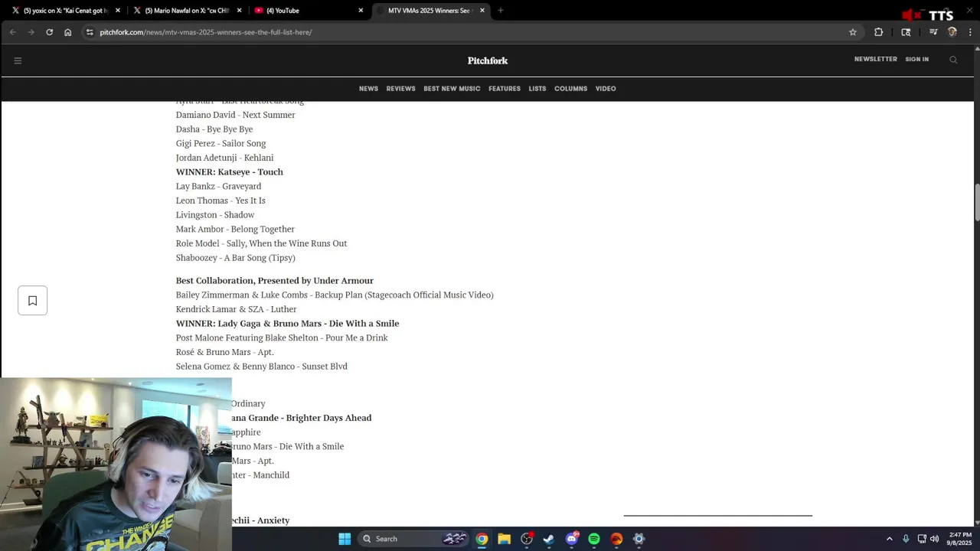Viewport: 980px width, 551px height.
Task: Open the Chrome three-dot menu
Action: tap(970, 32)
